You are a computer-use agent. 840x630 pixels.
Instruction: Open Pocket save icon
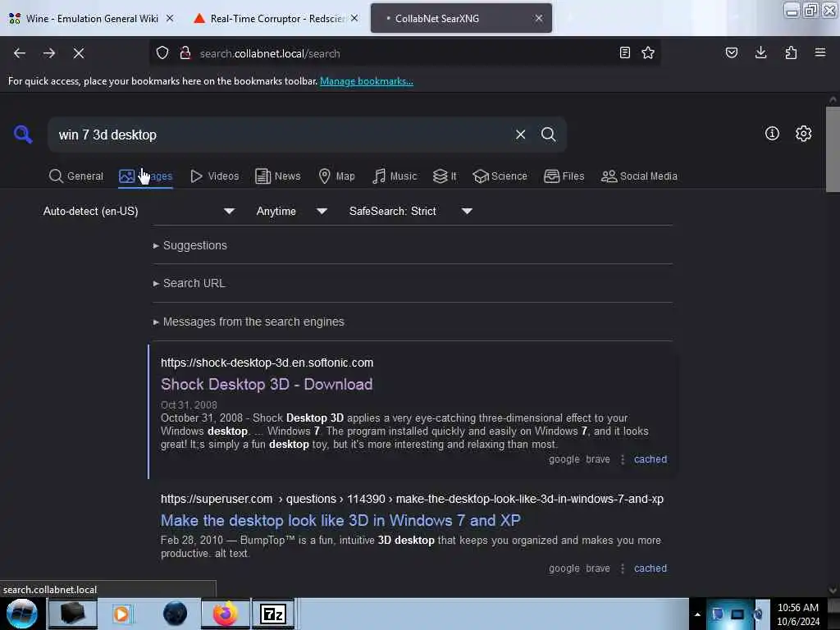pos(732,53)
